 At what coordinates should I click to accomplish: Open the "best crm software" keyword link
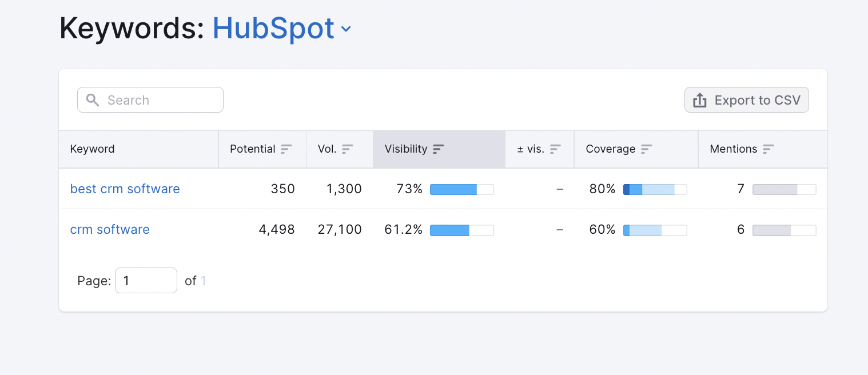click(x=125, y=189)
